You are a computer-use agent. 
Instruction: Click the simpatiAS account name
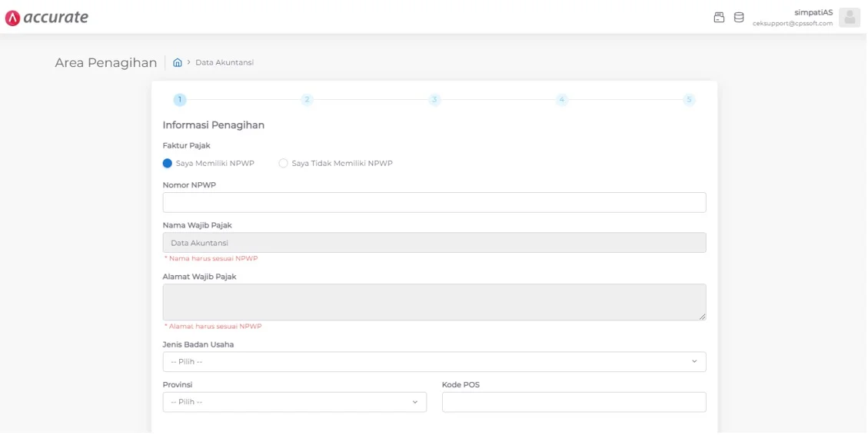pyautogui.click(x=813, y=12)
